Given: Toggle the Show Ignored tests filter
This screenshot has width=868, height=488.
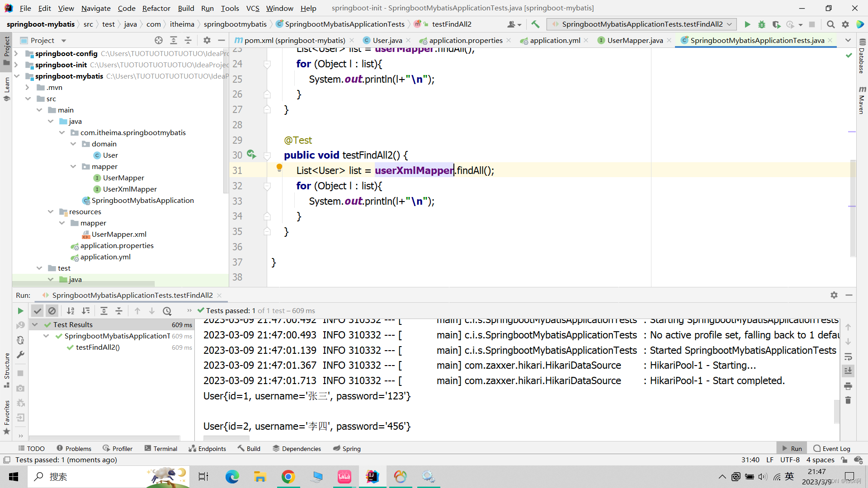Looking at the screenshot, I should [52, 310].
